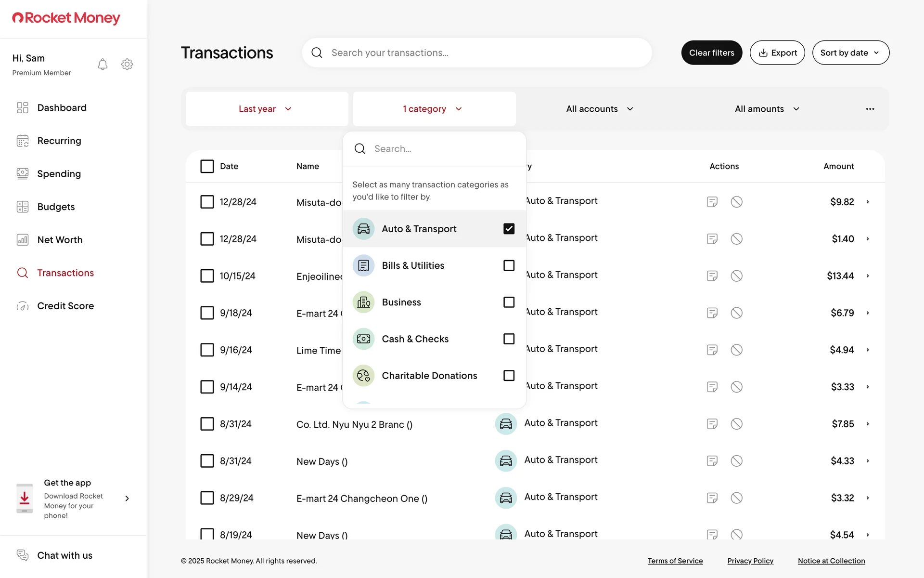Open the Sort by date dropdown

pos(850,53)
